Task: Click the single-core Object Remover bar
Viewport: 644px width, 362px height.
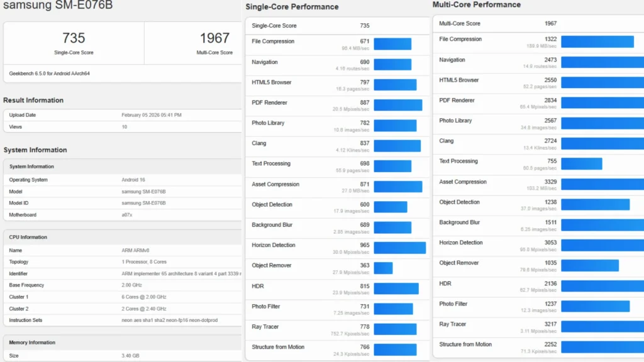Action: pyautogui.click(x=383, y=268)
